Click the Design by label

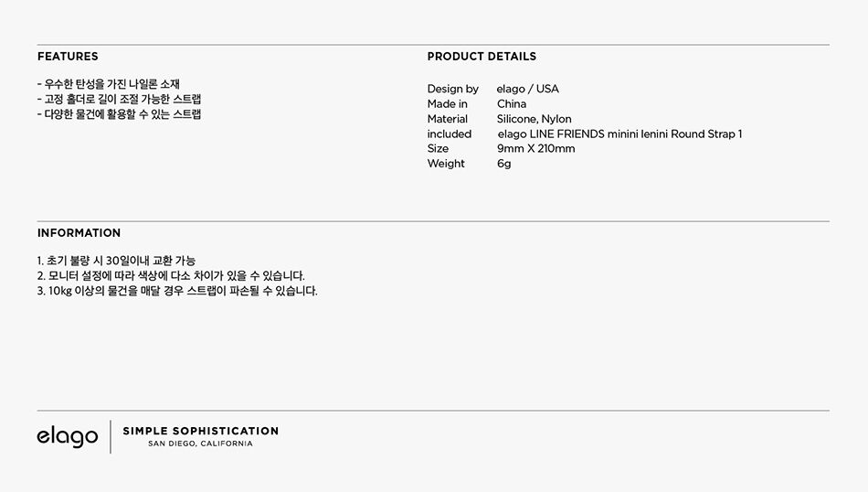tap(453, 90)
